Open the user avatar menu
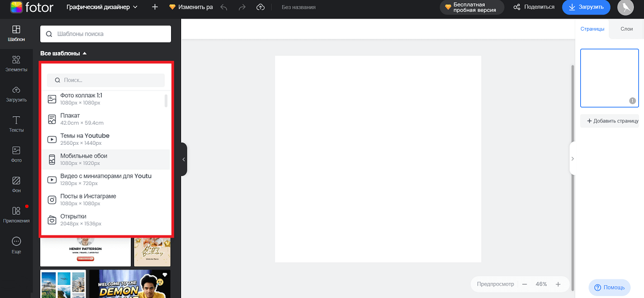 (625, 7)
